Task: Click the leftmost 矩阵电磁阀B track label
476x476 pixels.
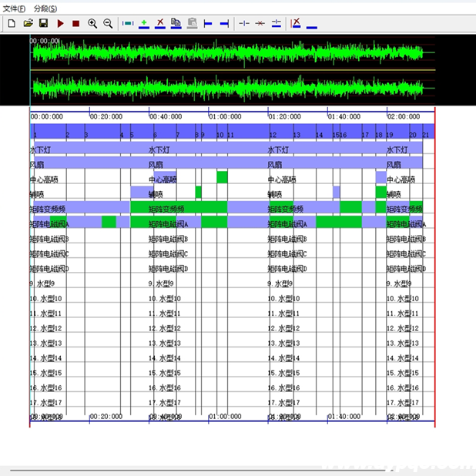Action: pyautogui.click(x=49, y=240)
